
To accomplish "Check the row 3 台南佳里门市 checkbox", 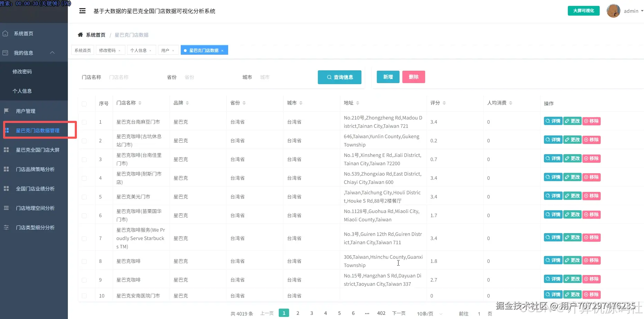I will point(84,159).
